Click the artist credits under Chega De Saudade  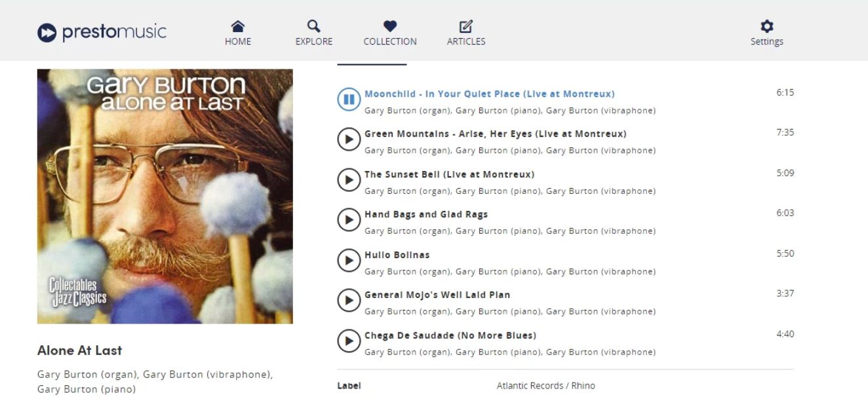point(510,352)
